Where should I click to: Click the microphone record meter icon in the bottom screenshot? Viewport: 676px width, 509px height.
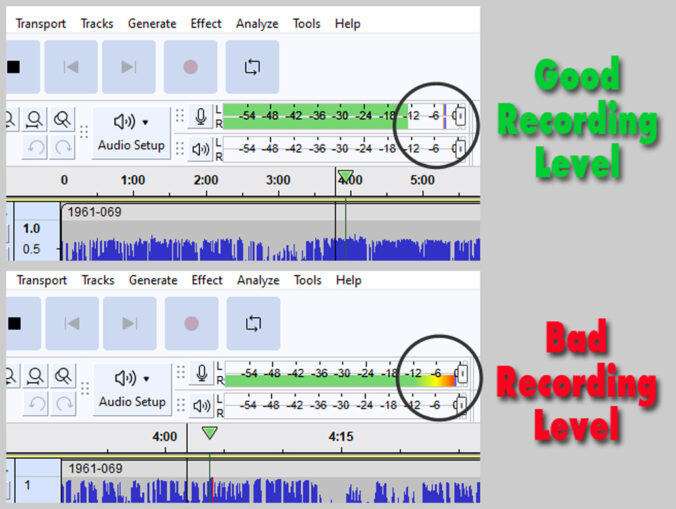coord(201,373)
